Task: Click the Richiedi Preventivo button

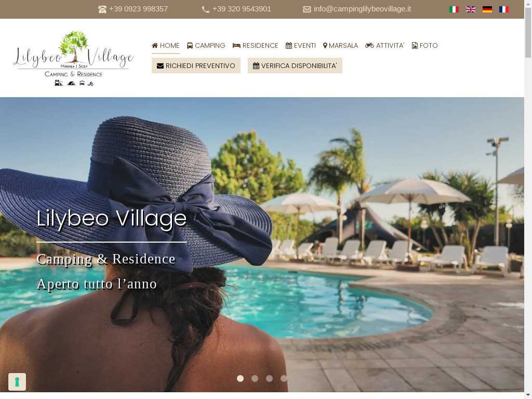Action: click(196, 65)
